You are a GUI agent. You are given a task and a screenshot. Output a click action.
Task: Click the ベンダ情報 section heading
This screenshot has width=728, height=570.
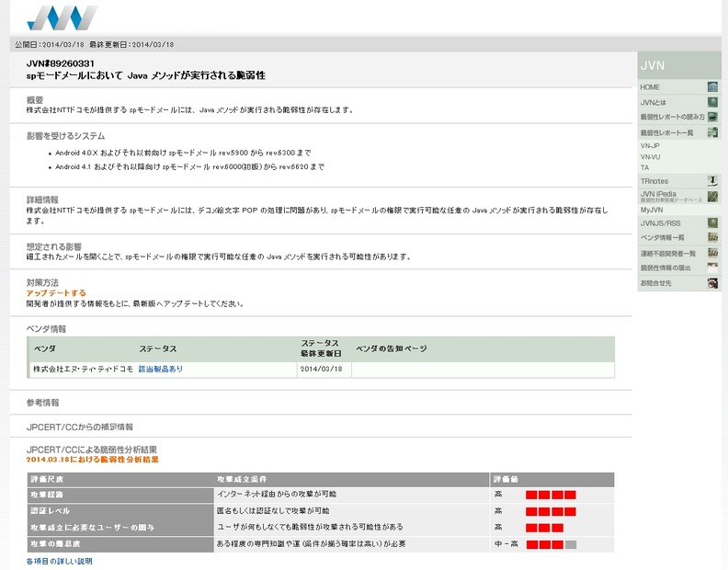coord(47,329)
